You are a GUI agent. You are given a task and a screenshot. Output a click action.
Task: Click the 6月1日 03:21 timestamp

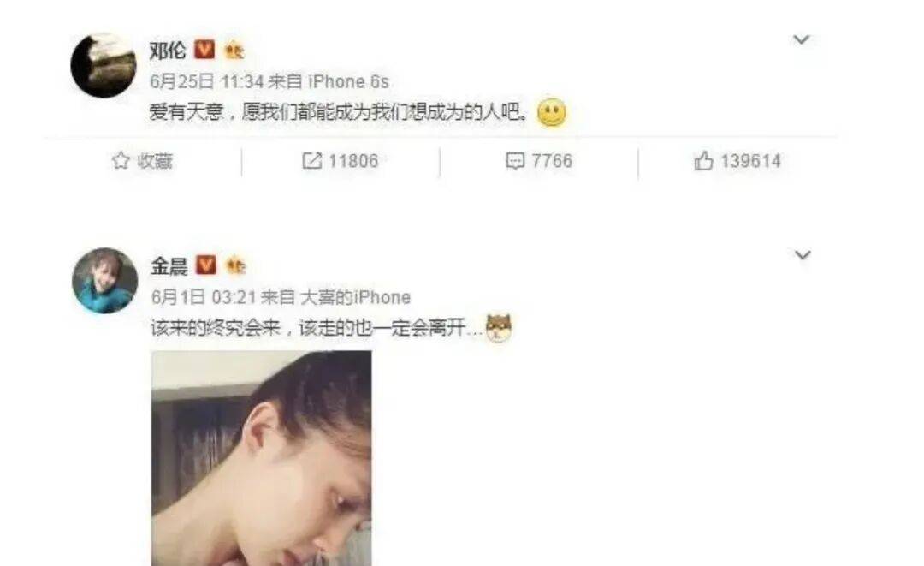pyautogui.click(x=204, y=297)
